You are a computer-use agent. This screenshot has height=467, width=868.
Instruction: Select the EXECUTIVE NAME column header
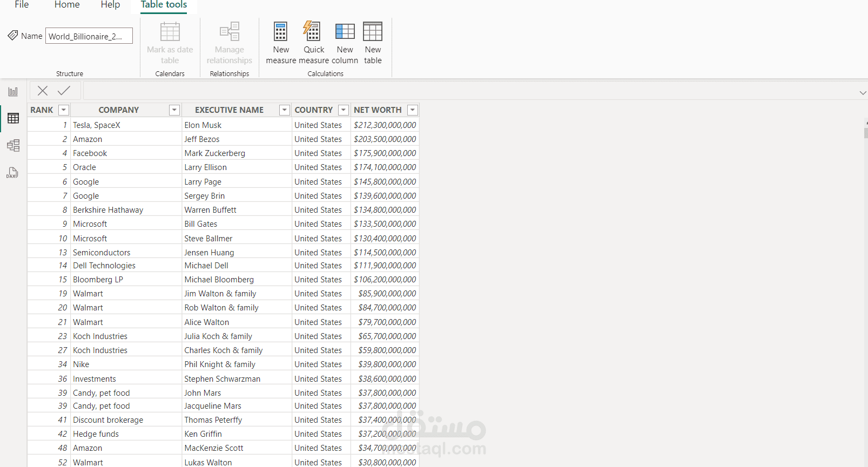click(x=230, y=110)
